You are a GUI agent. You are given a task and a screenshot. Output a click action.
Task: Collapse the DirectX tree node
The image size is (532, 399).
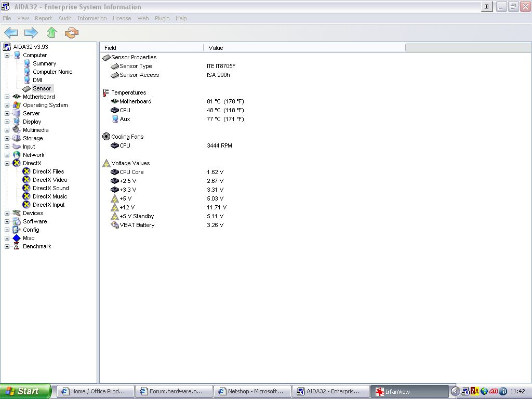tap(7, 163)
